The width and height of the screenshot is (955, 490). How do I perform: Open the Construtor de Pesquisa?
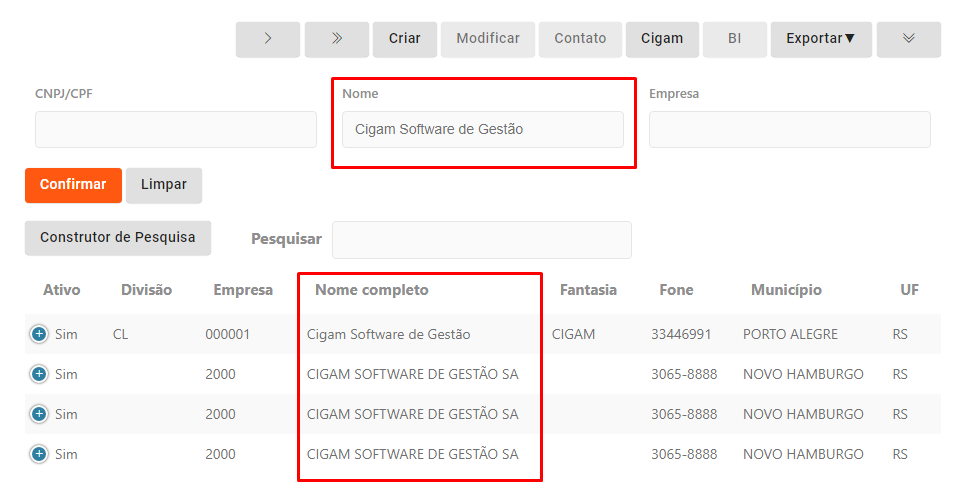pos(118,238)
